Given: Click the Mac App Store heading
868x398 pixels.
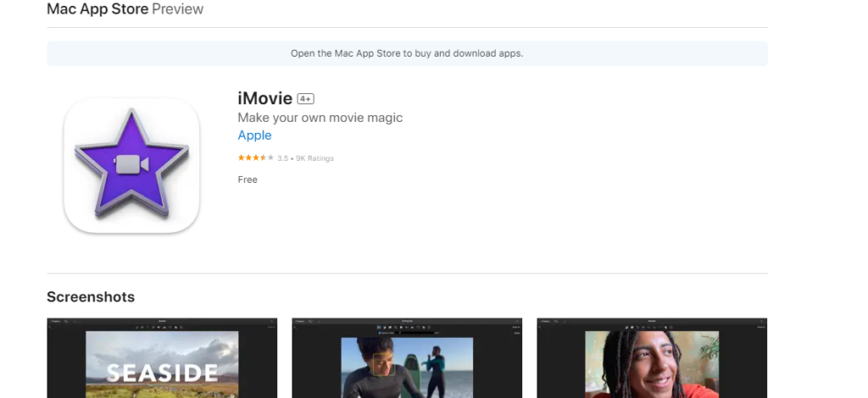Looking at the screenshot, I should pos(97,8).
